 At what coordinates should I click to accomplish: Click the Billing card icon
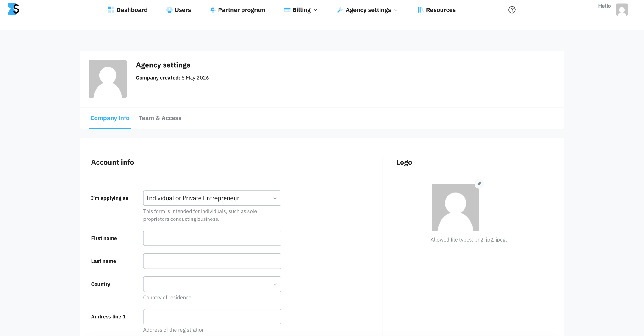point(287,10)
